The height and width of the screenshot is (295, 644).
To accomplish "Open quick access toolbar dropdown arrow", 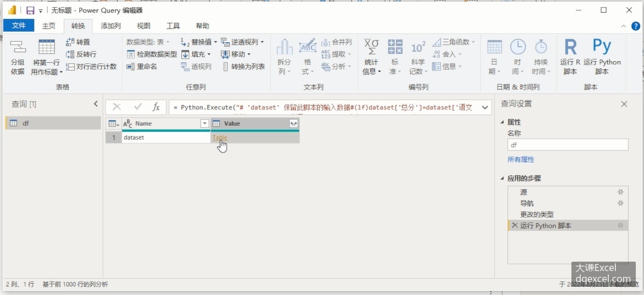I will click(x=40, y=11).
